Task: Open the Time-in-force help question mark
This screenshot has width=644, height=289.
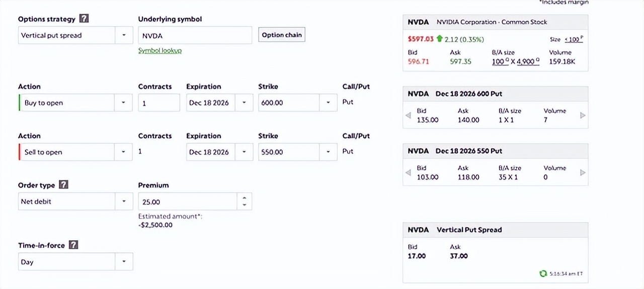Action: pos(73,245)
